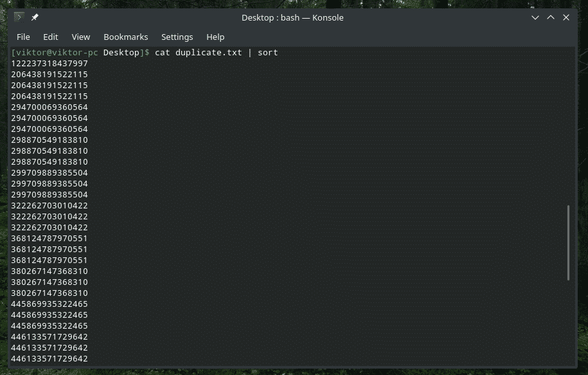The image size is (588, 375).
Task: Close the Konsole window
Action: coord(566,17)
